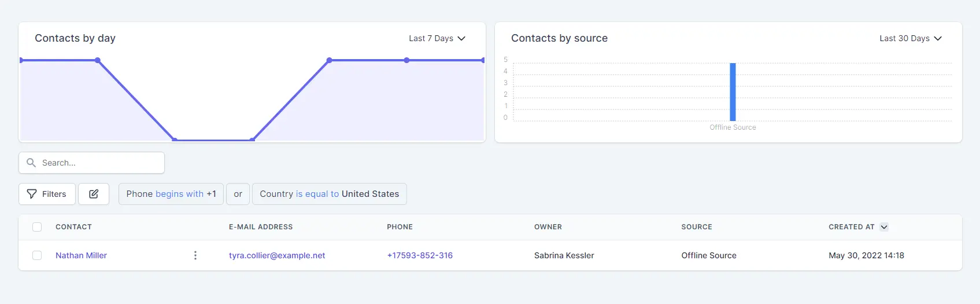Click the rightmost data point on day chart
Screen dimensions: 980x304
click(x=483, y=60)
